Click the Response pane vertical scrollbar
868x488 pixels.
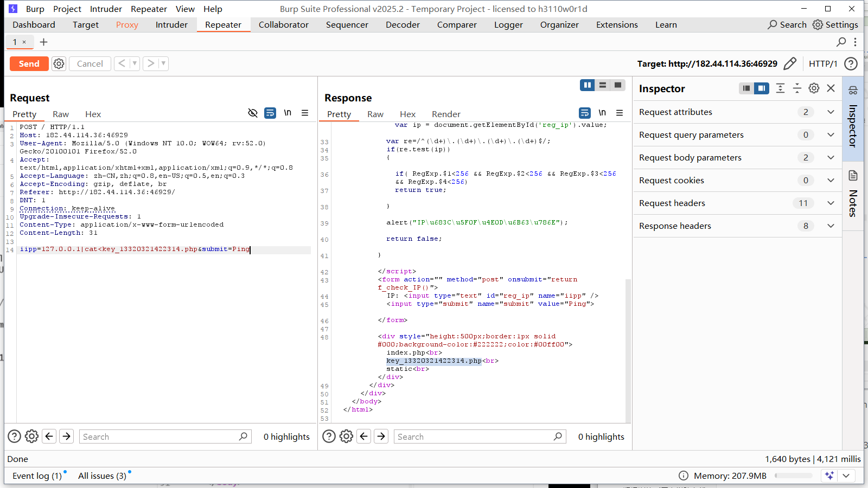(628, 351)
